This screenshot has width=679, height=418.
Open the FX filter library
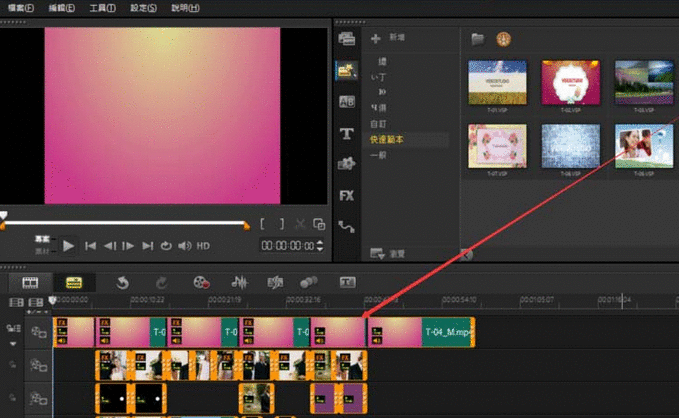pyautogui.click(x=347, y=195)
